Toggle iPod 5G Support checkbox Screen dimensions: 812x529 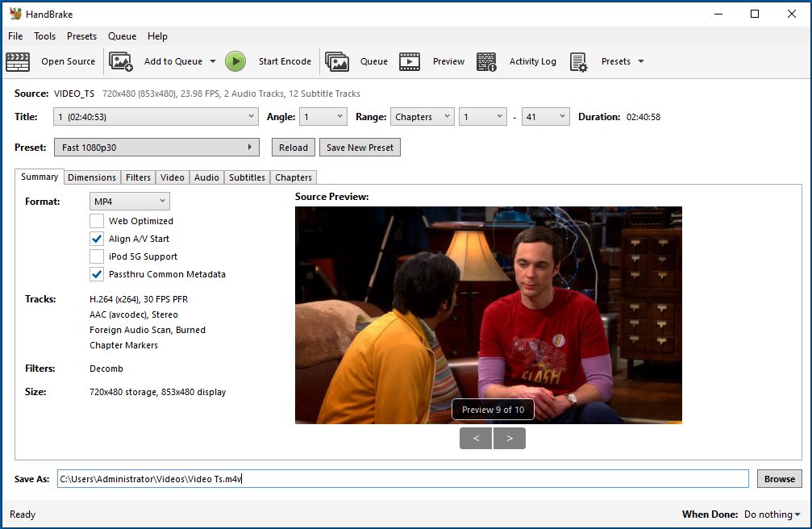[97, 256]
